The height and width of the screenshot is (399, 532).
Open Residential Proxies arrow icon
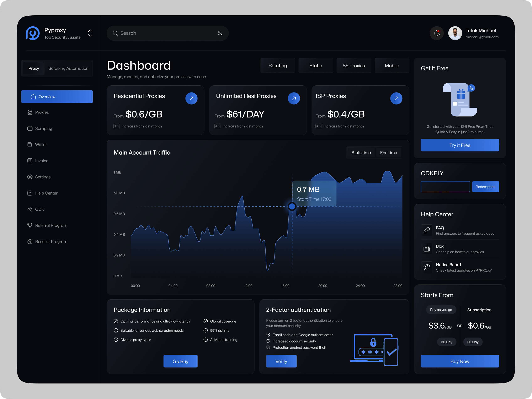coord(191,98)
